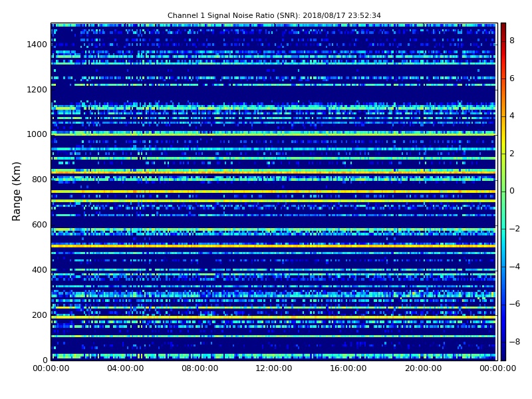Click the 1200 range tick label
Image resolution: width=532 pixels, height=399 pixels.
[x=37, y=90]
